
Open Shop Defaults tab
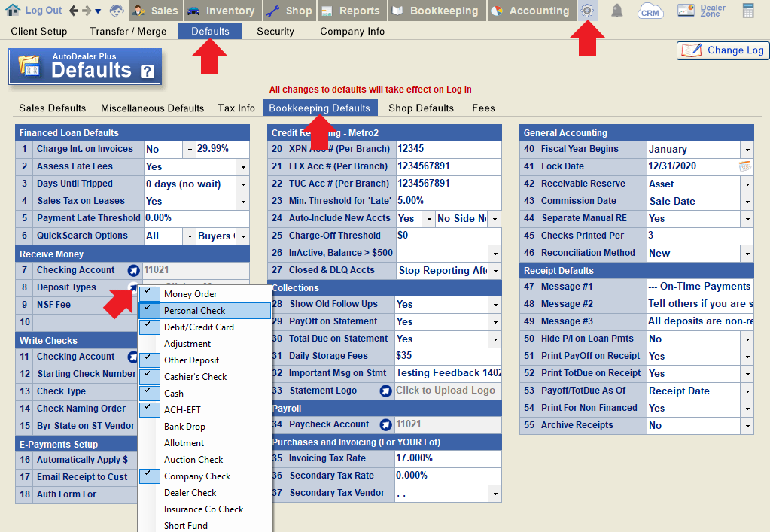pos(421,108)
